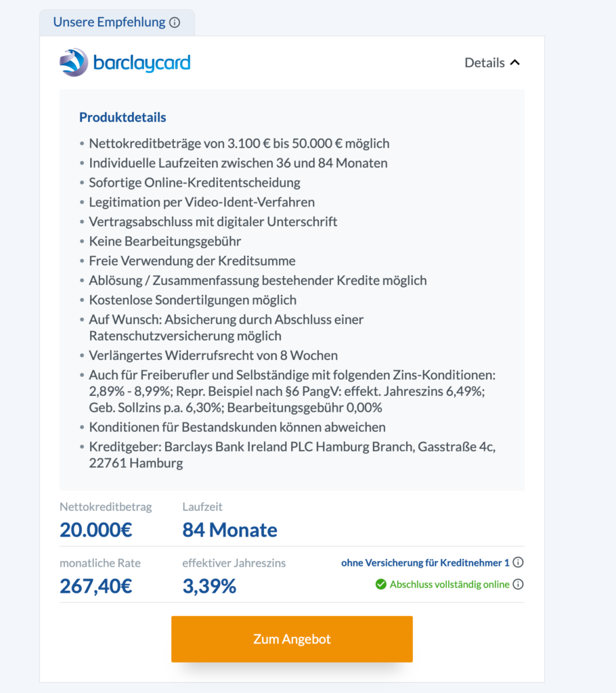Click the Freiberufler und Selbständige conditions bullet

pyautogui.click(x=292, y=391)
